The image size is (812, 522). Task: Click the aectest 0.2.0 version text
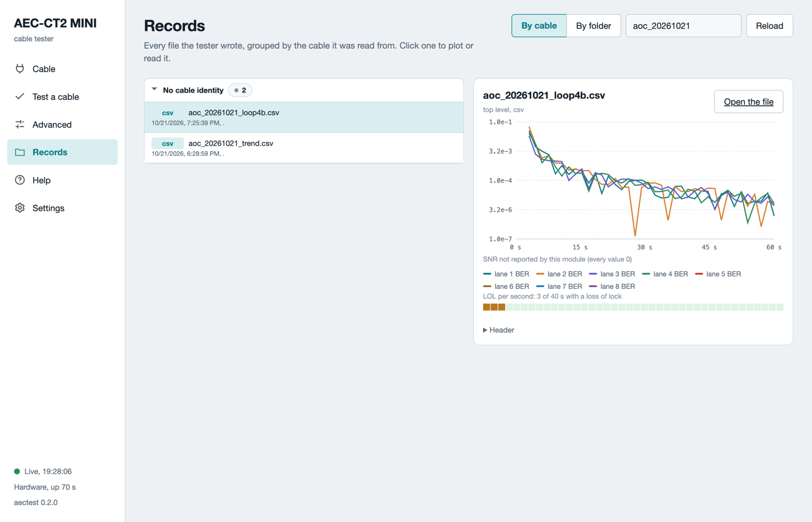[x=36, y=502]
